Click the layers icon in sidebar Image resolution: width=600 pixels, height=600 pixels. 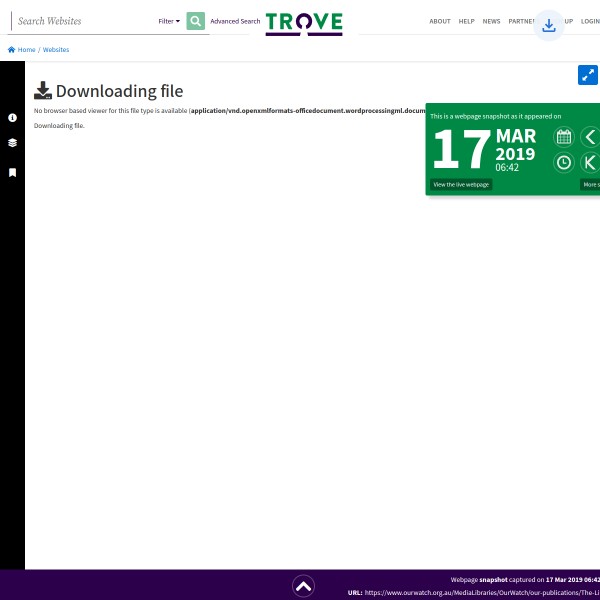point(12,143)
